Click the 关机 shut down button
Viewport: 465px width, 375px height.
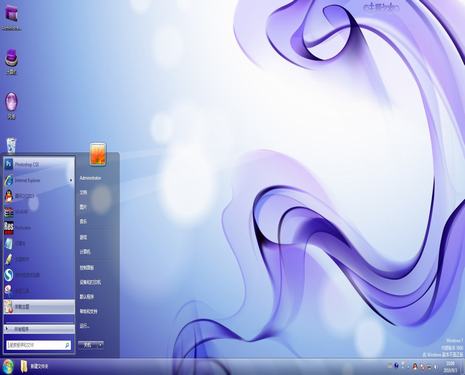(x=87, y=345)
